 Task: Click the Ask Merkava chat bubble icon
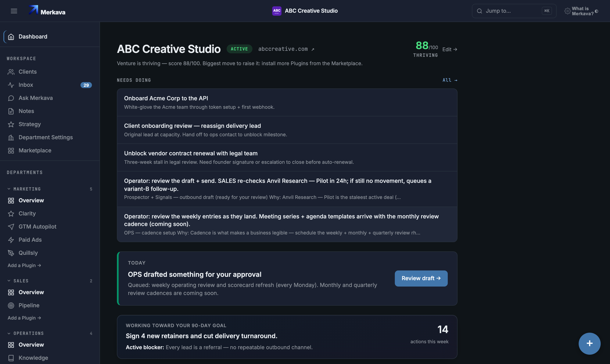coord(11,98)
